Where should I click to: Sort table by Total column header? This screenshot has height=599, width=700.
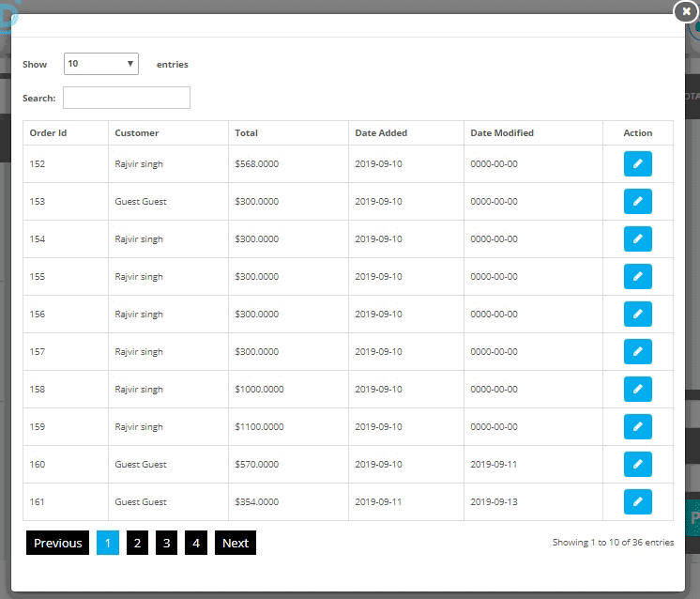246,132
